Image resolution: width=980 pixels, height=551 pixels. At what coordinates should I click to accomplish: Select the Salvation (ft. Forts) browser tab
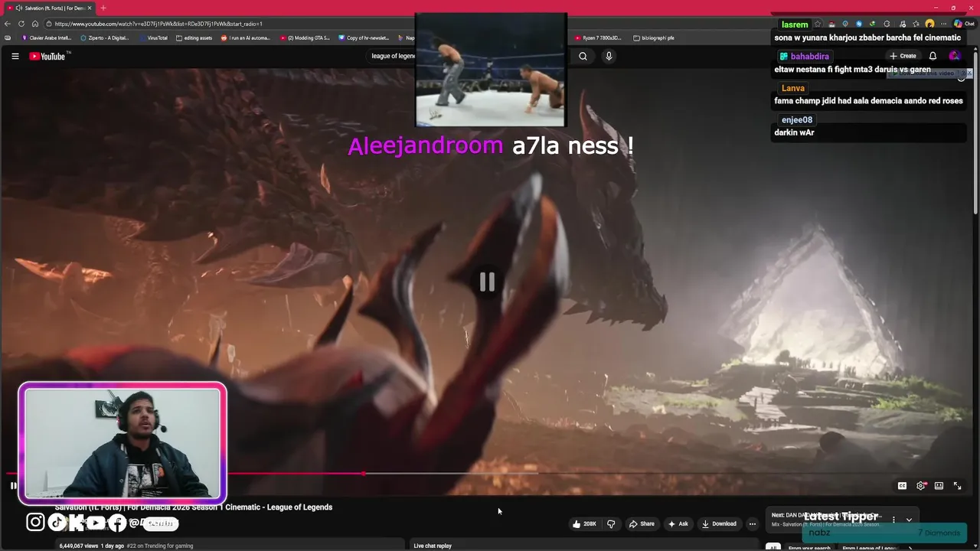pos(47,8)
